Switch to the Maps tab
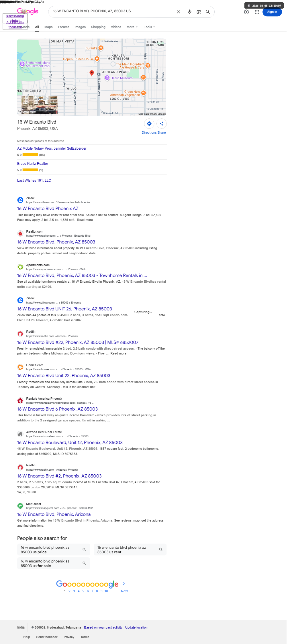The image size is (290, 644). pyautogui.click(x=48, y=27)
